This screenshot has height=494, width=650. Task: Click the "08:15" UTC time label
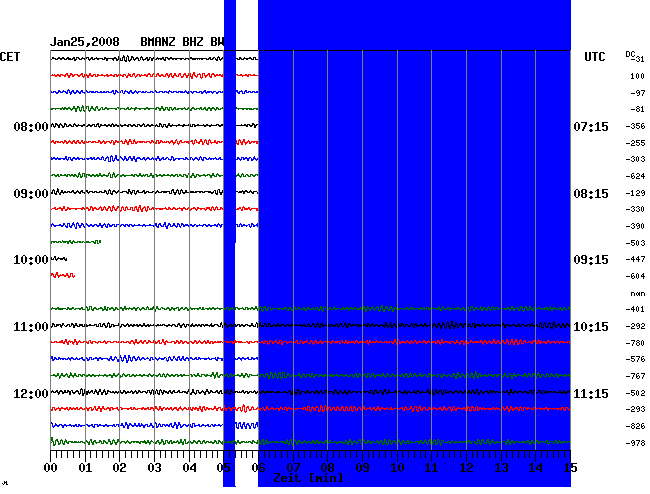point(591,194)
